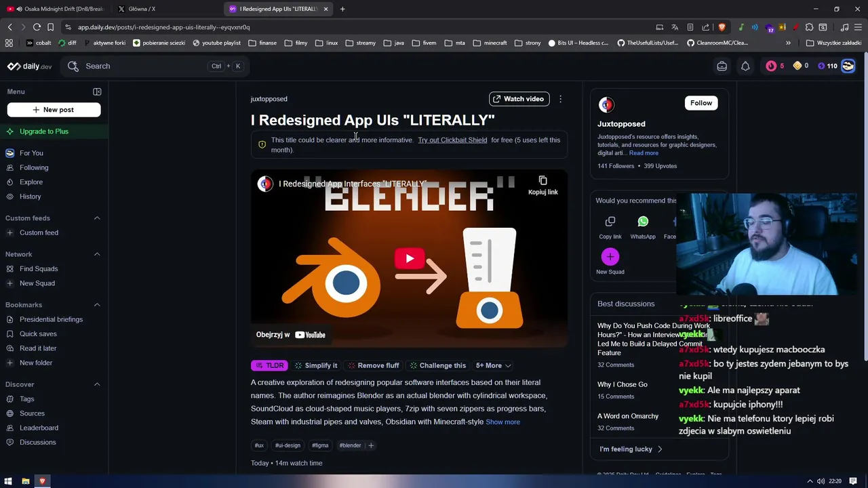Open Explore in the sidebar
This screenshot has height=488, width=868.
point(31,182)
